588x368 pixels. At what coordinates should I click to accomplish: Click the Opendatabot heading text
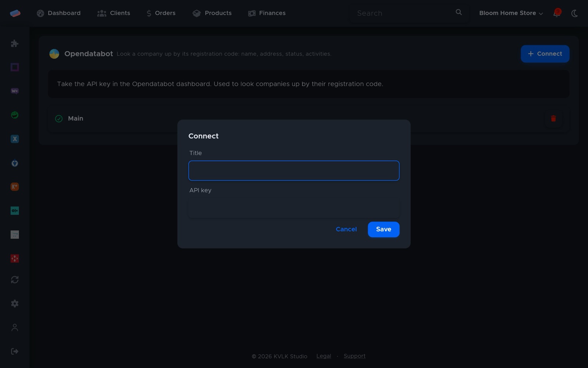pos(89,54)
